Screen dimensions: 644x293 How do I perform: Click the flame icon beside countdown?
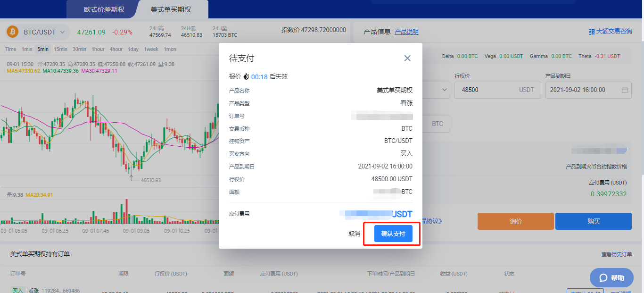pyautogui.click(x=246, y=76)
